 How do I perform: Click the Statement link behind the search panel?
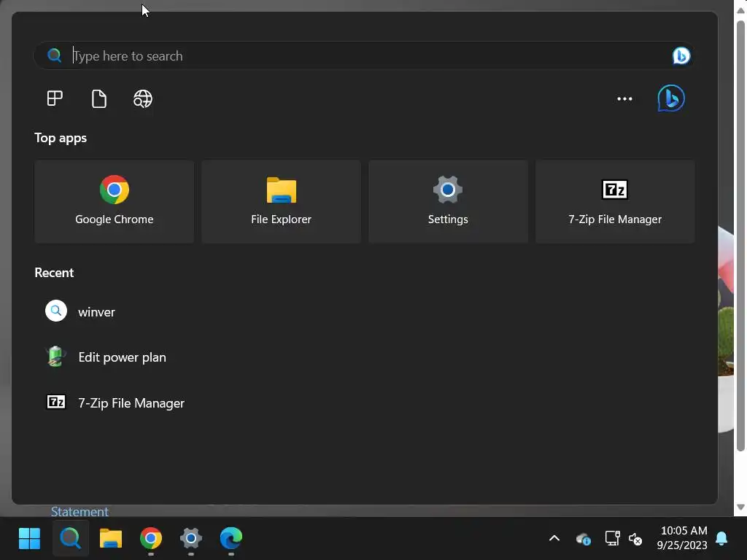click(x=80, y=511)
